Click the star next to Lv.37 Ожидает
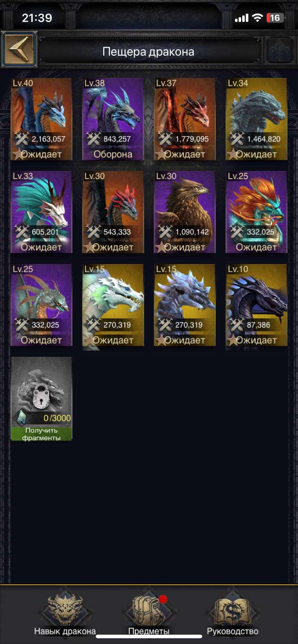This screenshot has width=298, height=644. (161, 155)
